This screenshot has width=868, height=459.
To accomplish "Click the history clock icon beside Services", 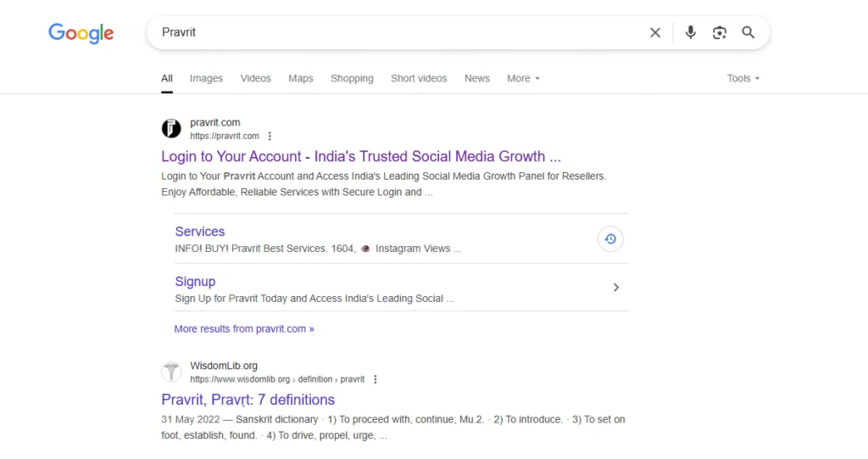I will 610,239.
